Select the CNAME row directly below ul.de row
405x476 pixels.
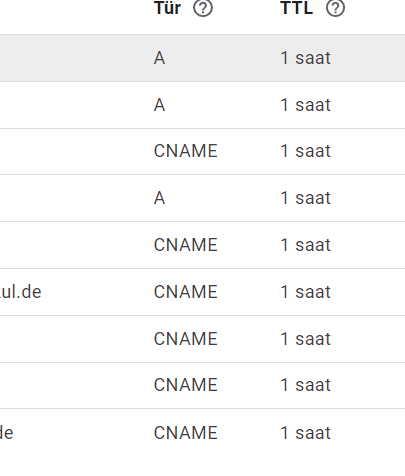coord(202,339)
